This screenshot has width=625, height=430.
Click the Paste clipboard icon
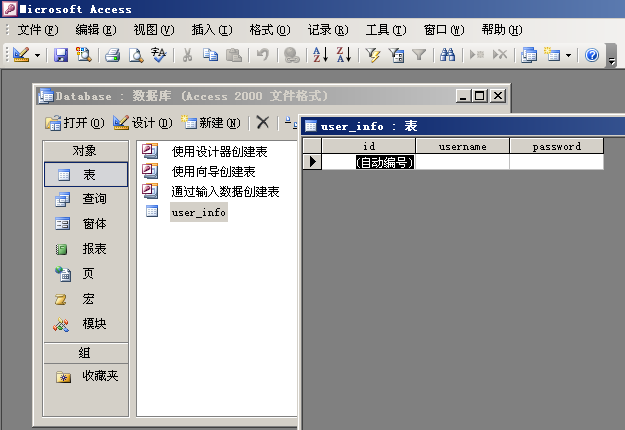click(x=234, y=55)
